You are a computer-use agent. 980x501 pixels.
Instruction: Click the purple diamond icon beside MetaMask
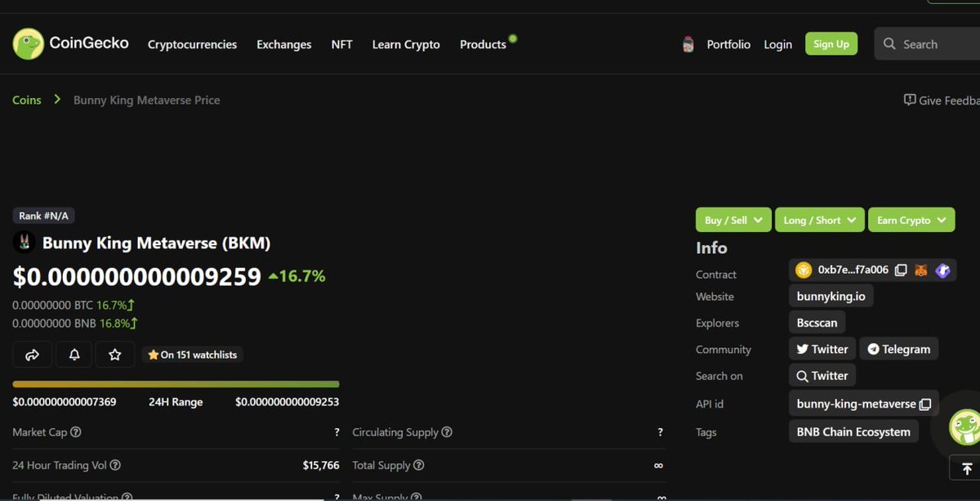[x=942, y=270]
